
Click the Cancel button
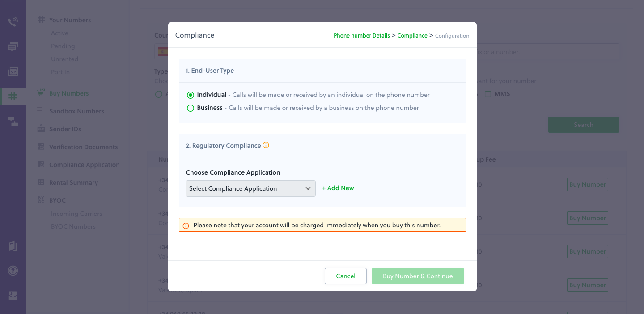pyautogui.click(x=346, y=276)
